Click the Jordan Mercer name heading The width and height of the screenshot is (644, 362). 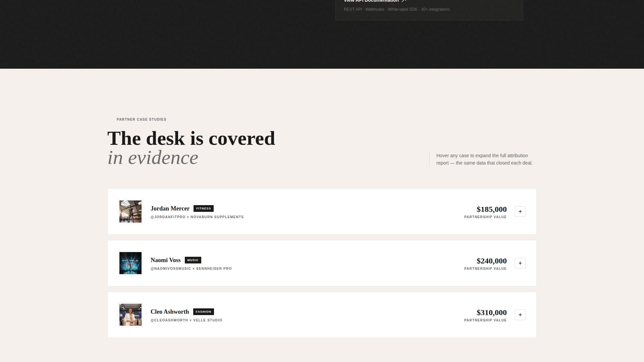[170, 208]
